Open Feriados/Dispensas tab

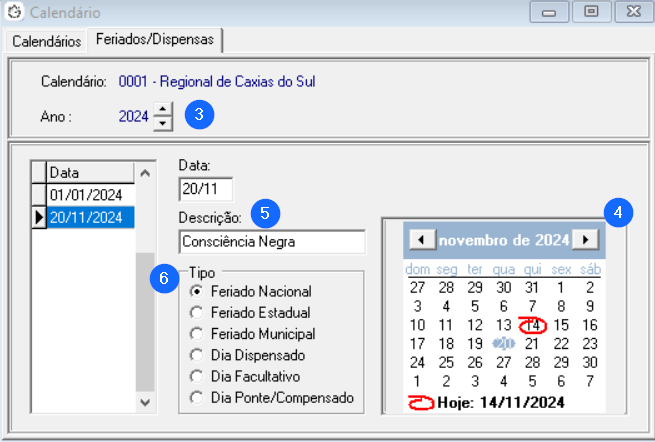pyautogui.click(x=154, y=40)
